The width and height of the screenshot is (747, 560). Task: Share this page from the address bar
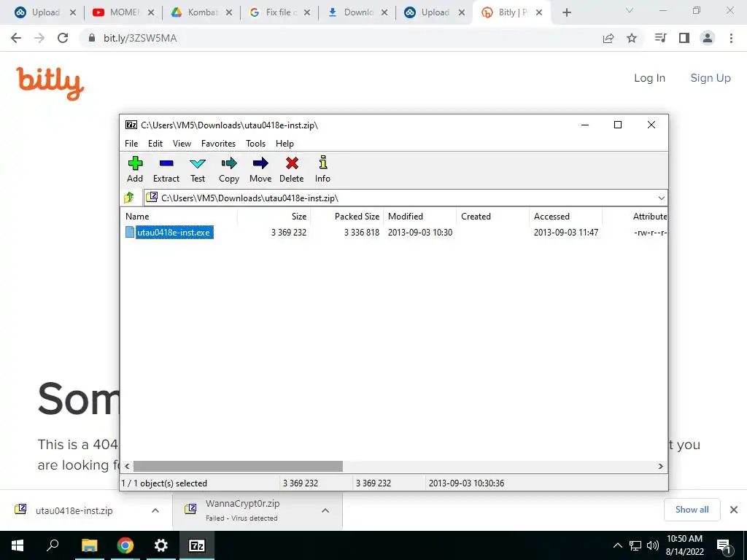click(x=608, y=38)
